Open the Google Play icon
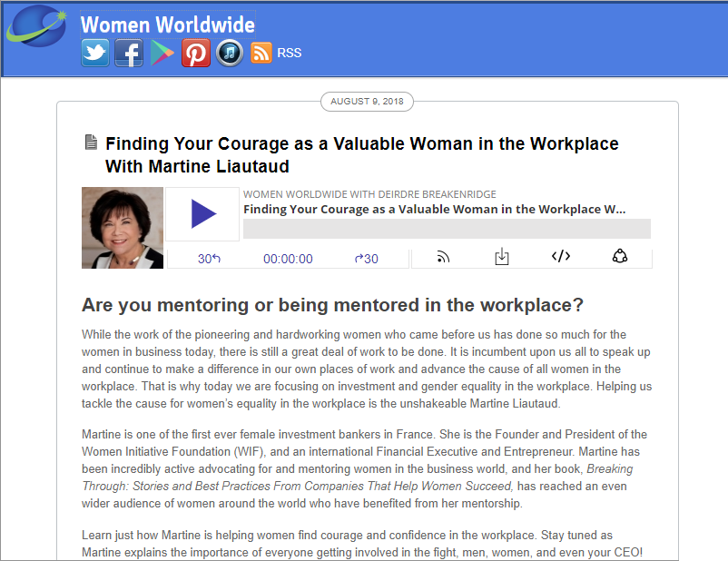The width and height of the screenshot is (728, 561). point(162,53)
